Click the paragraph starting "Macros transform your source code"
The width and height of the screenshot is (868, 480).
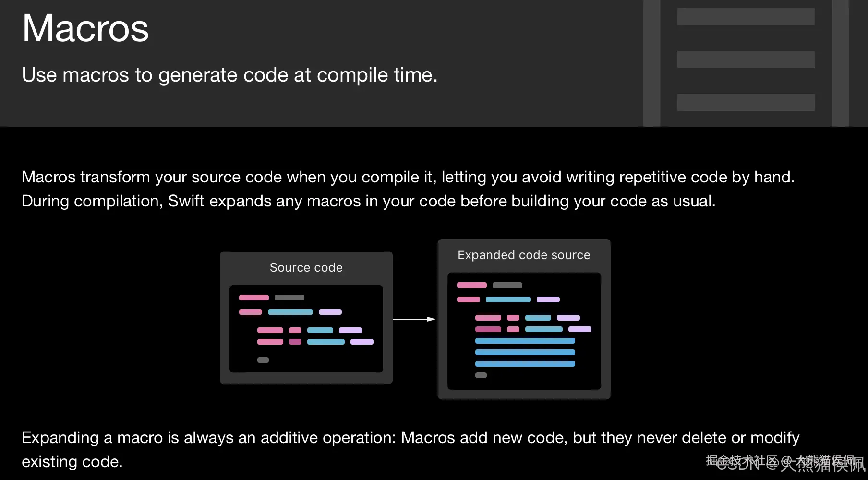408,177
